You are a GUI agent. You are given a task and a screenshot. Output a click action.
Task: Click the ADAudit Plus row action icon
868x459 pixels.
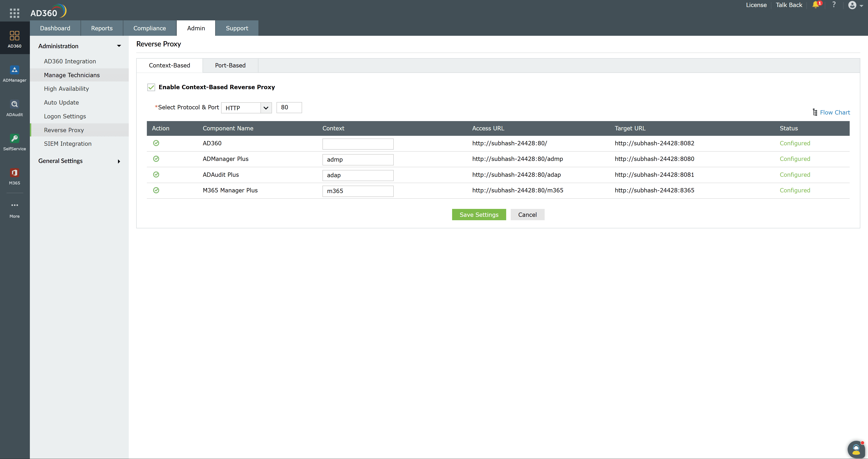(156, 175)
